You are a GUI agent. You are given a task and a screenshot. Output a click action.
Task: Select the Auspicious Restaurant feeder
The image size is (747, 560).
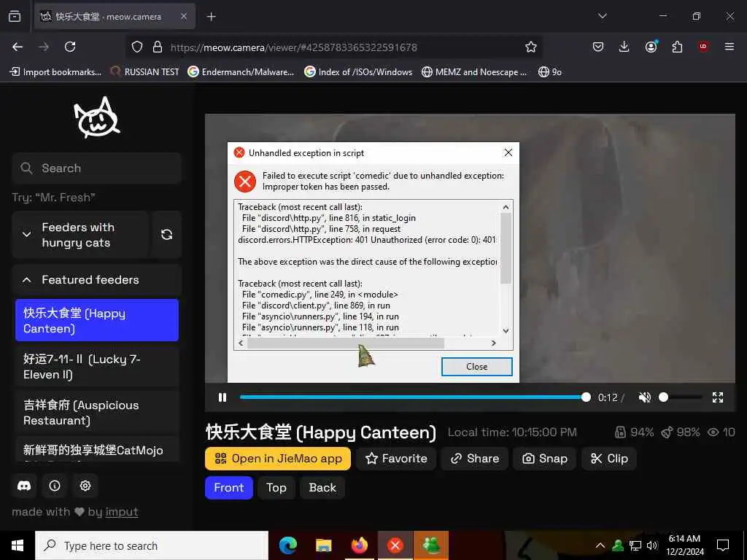click(97, 413)
